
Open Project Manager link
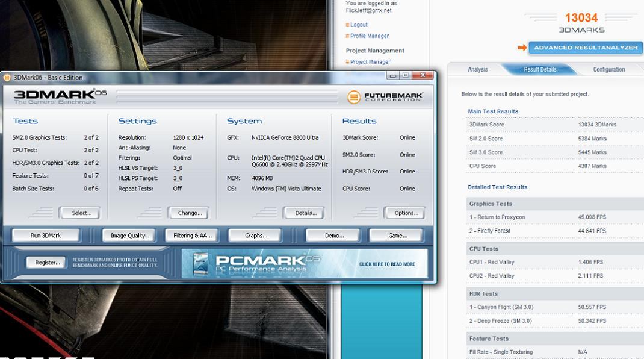(x=370, y=61)
